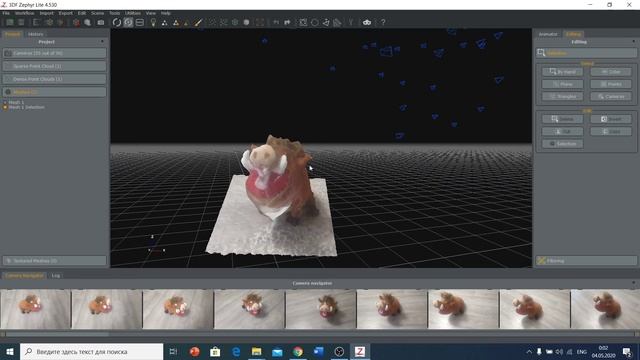640x360 pixels.
Task: Open Windows notification center icon
Action: pos(627,351)
